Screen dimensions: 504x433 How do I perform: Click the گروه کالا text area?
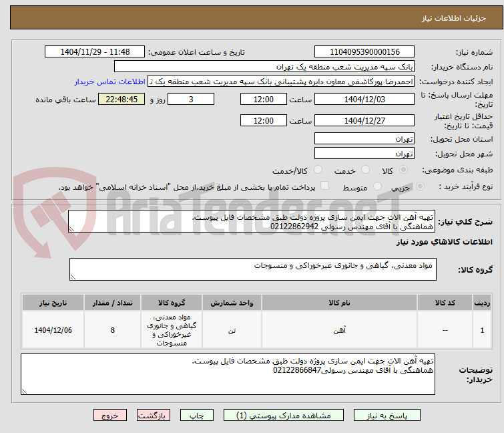coord(252,269)
